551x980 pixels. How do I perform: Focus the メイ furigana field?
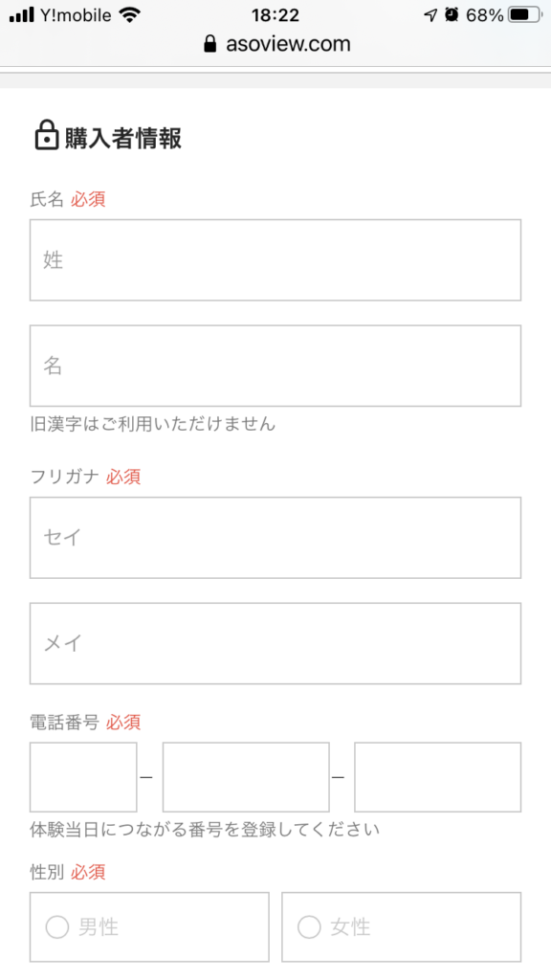(275, 643)
